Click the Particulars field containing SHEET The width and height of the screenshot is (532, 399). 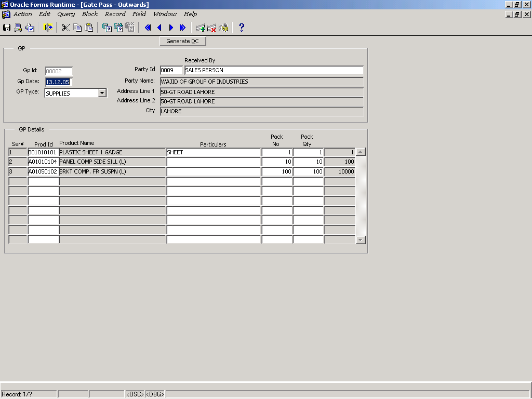[213, 152]
